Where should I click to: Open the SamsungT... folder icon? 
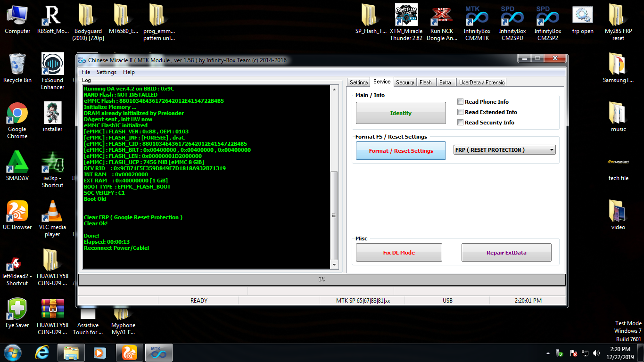pyautogui.click(x=619, y=68)
